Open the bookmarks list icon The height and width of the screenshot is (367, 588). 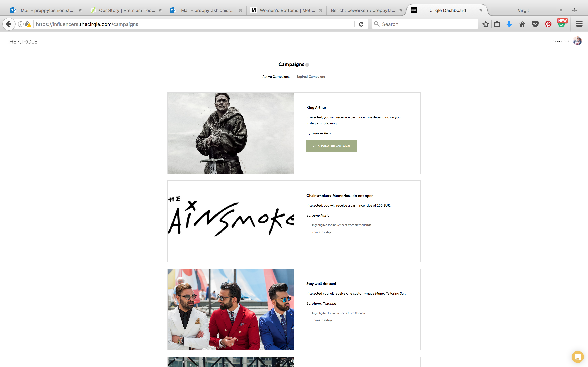(x=497, y=24)
